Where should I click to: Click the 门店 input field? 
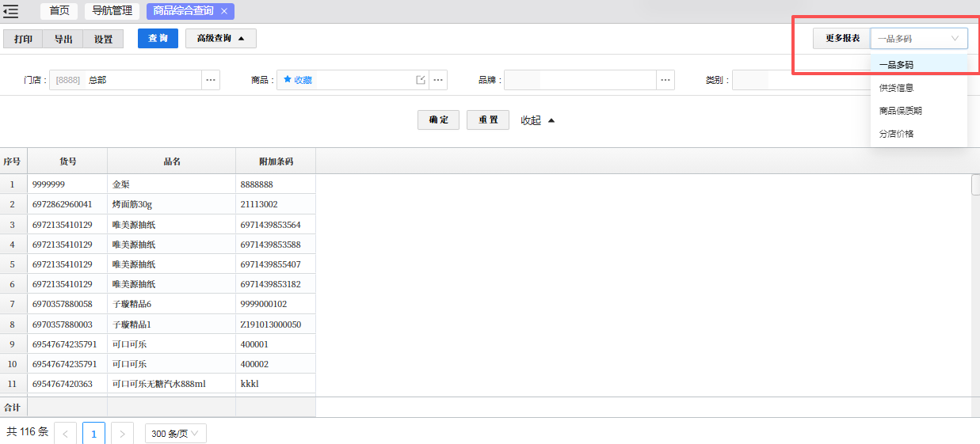point(125,80)
